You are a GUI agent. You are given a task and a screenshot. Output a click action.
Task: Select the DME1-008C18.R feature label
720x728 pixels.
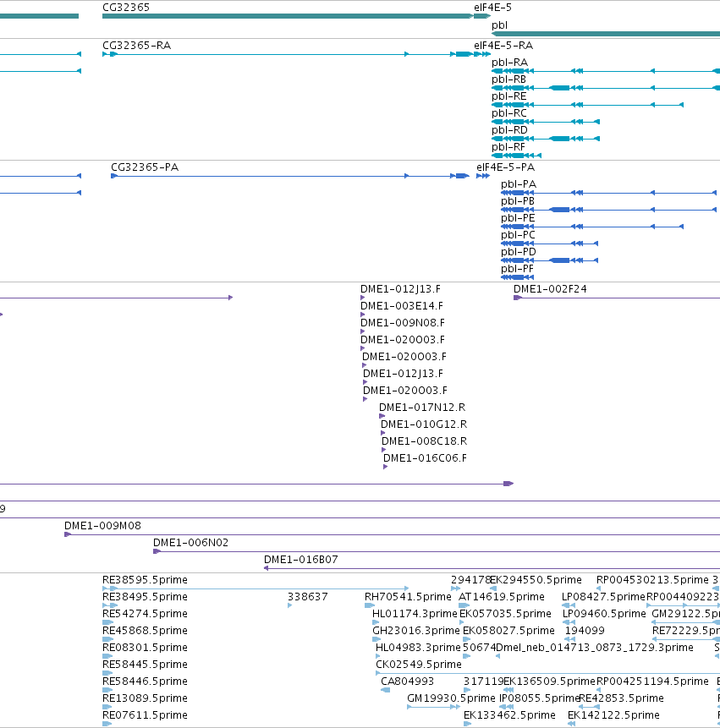(425, 441)
